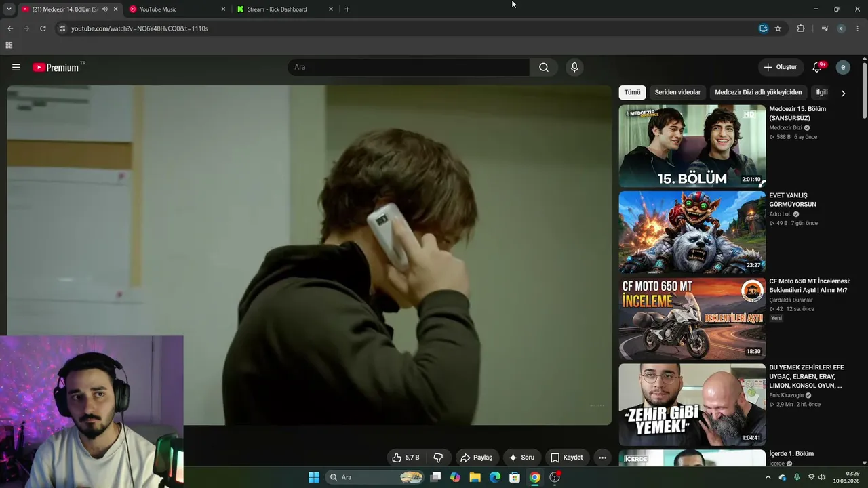Close the Kick Dashboard tab
868x488 pixels.
[x=331, y=9]
